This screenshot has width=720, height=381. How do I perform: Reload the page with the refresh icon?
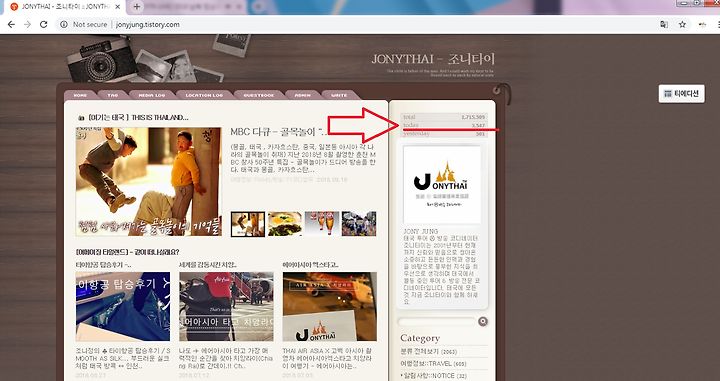pos(44,24)
